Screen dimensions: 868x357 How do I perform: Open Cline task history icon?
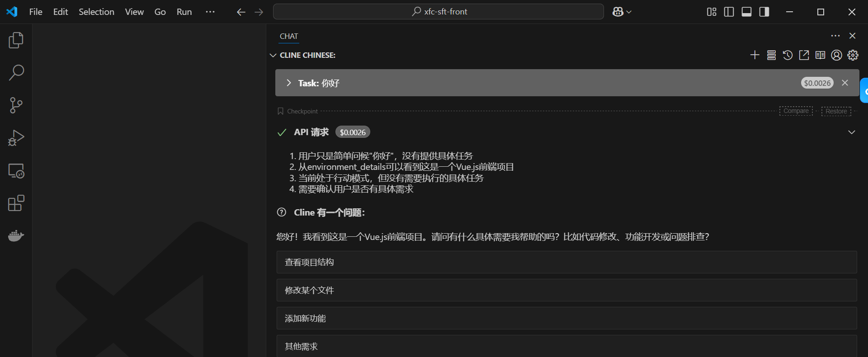click(788, 55)
